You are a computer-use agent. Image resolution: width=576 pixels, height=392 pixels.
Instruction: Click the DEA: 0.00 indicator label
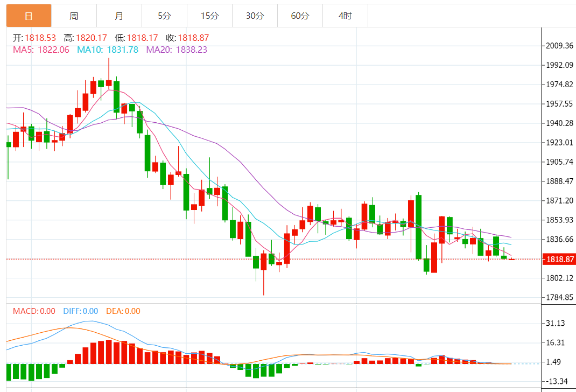pyautogui.click(x=123, y=311)
